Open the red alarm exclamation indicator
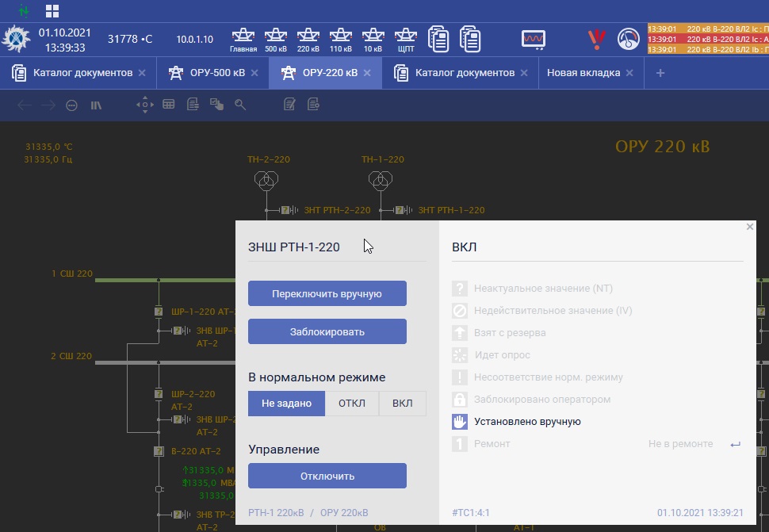This screenshot has height=532, width=769. 596,39
